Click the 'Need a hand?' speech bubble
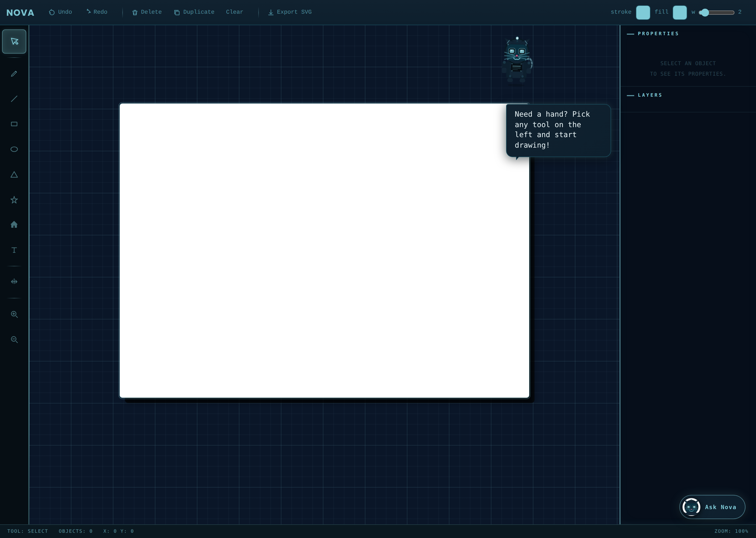The height and width of the screenshot is (538, 756). [x=558, y=130]
